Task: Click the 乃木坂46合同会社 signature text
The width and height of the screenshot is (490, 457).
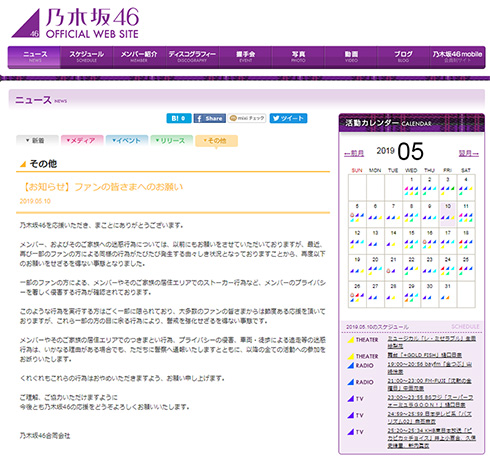Action: tap(45, 436)
